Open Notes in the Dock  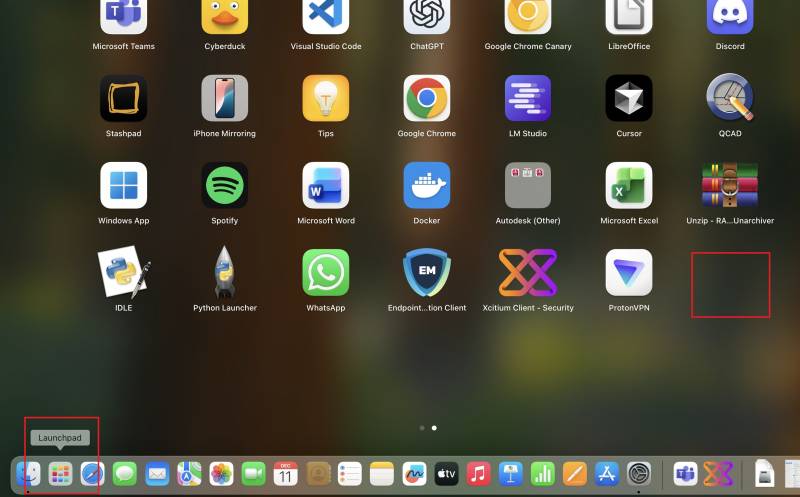382,474
